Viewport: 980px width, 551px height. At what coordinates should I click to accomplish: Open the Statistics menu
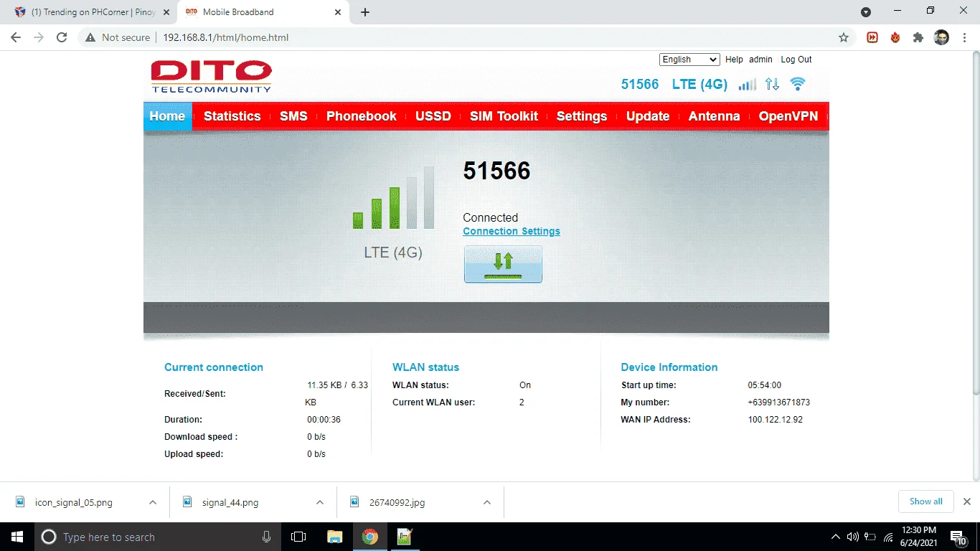(x=232, y=116)
